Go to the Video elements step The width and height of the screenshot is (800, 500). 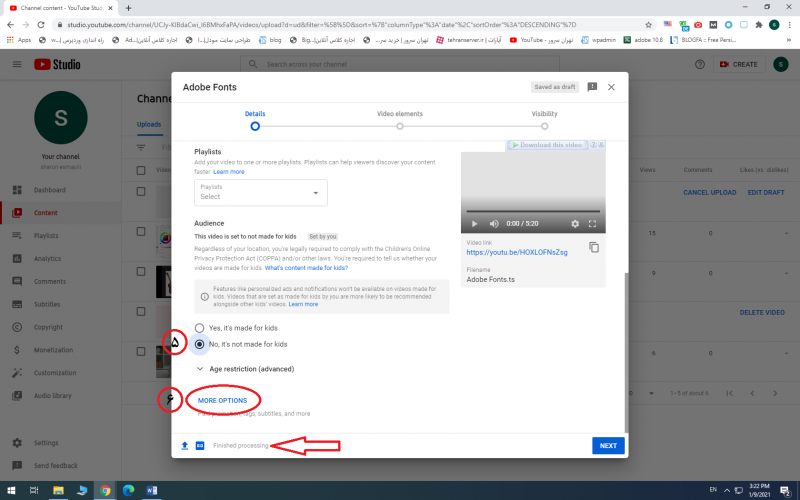(x=400, y=126)
